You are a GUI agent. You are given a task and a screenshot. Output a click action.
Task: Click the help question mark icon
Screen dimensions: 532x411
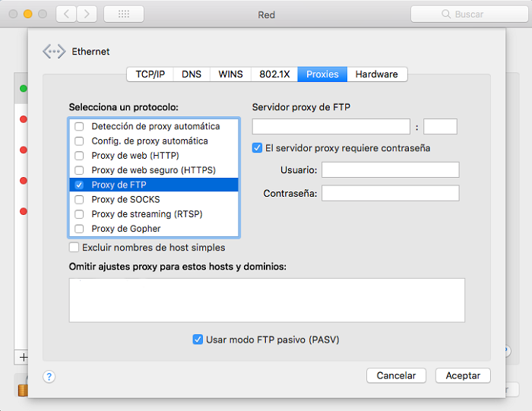[49, 376]
